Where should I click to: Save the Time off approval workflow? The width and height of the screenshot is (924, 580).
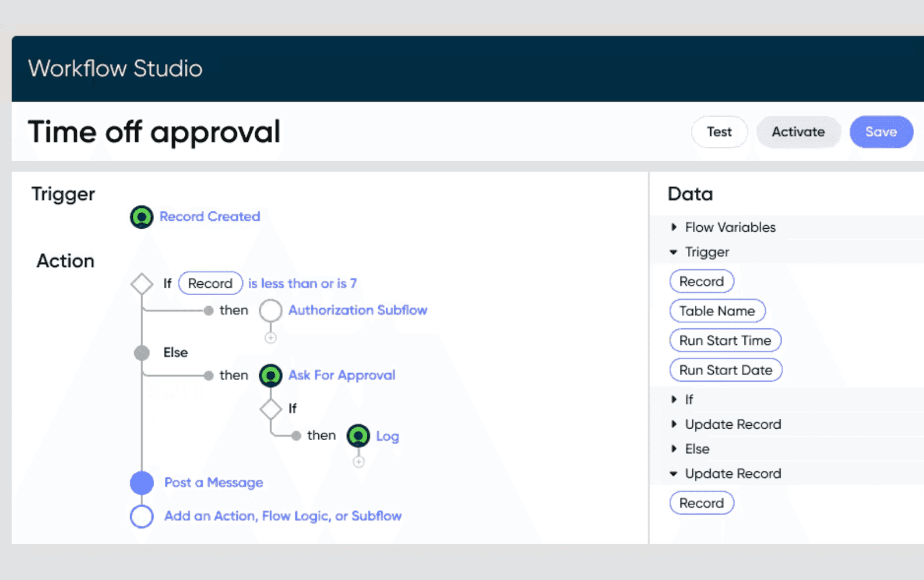coord(881,132)
